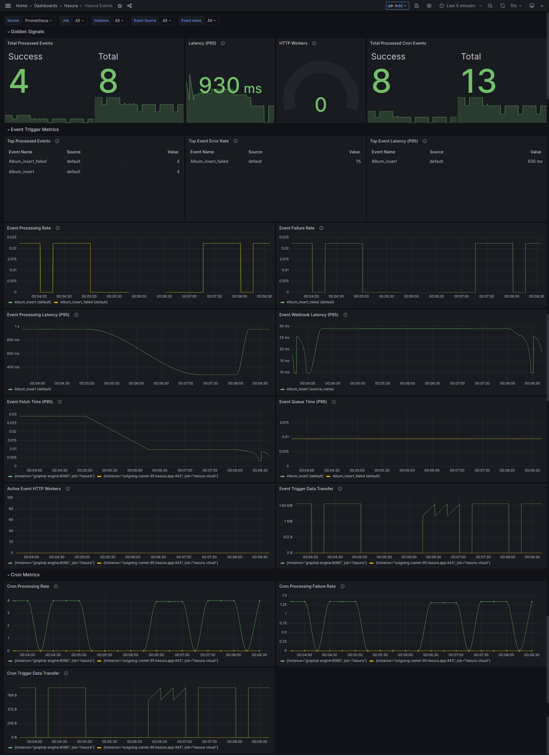Click the share dashboard icon
549x756 pixels.
130,6
